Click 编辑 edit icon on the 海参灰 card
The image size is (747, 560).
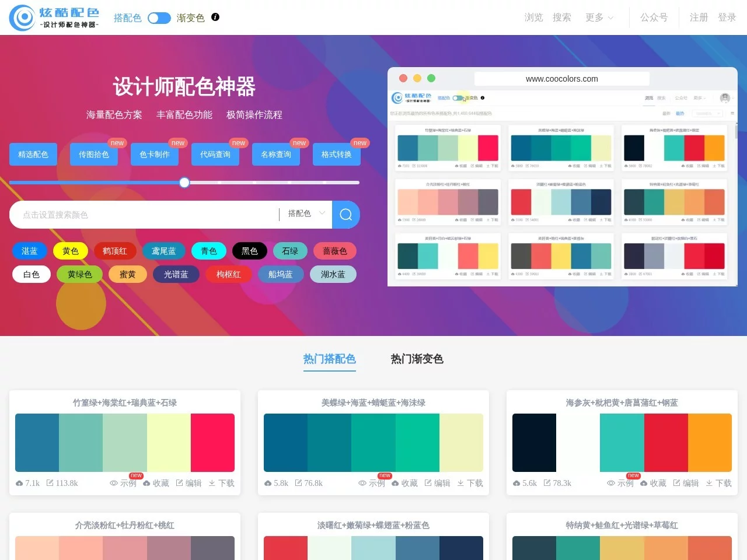(676, 483)
